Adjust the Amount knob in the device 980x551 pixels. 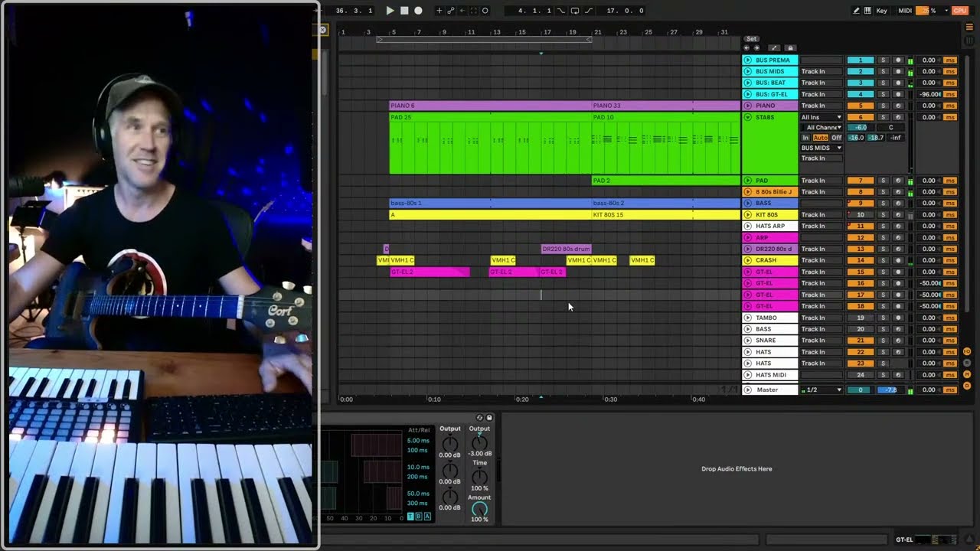[479, 509]
